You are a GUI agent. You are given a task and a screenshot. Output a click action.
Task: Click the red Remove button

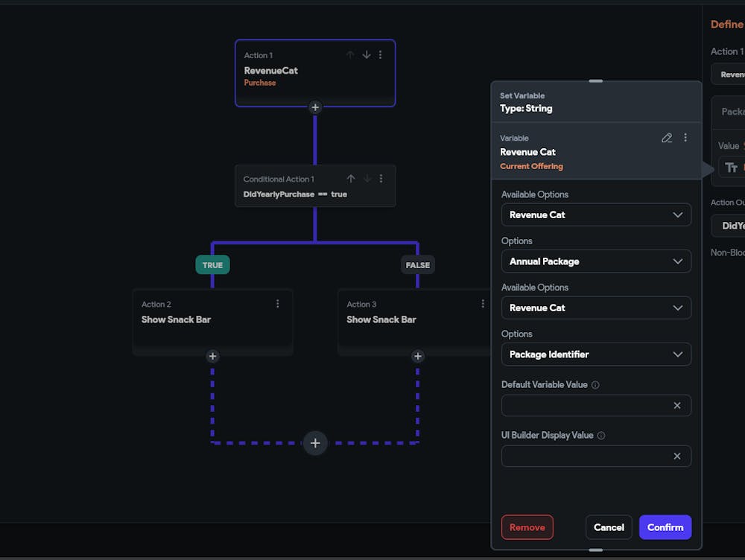(x=527, y=527)
